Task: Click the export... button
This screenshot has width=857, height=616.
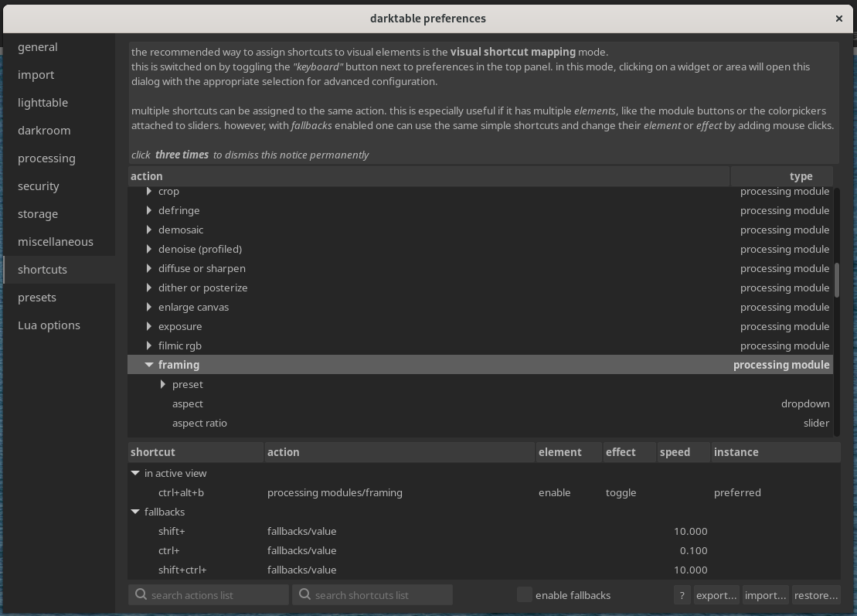Action: pos(716,595)
